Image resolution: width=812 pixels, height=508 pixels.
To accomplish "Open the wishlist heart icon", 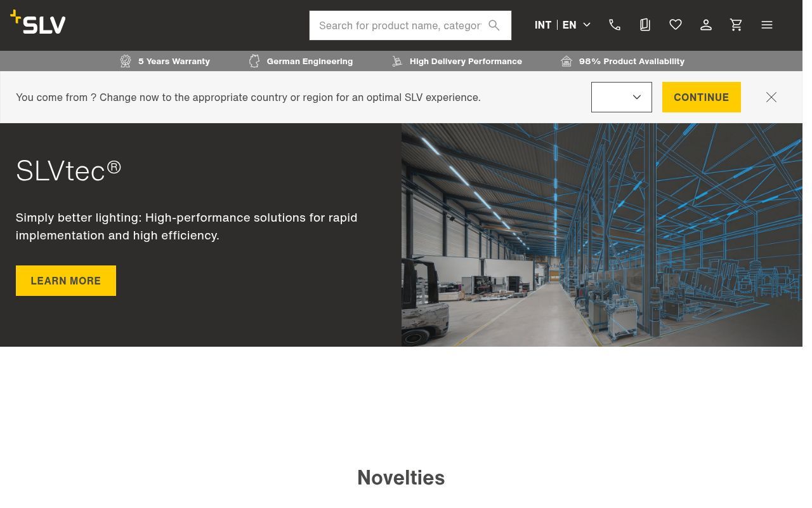I will point(676,25).
